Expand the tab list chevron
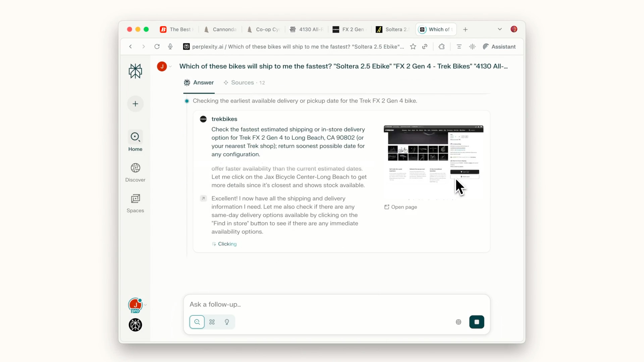The height and width of the screenshot is (362, 644). [x=499, y=29]
